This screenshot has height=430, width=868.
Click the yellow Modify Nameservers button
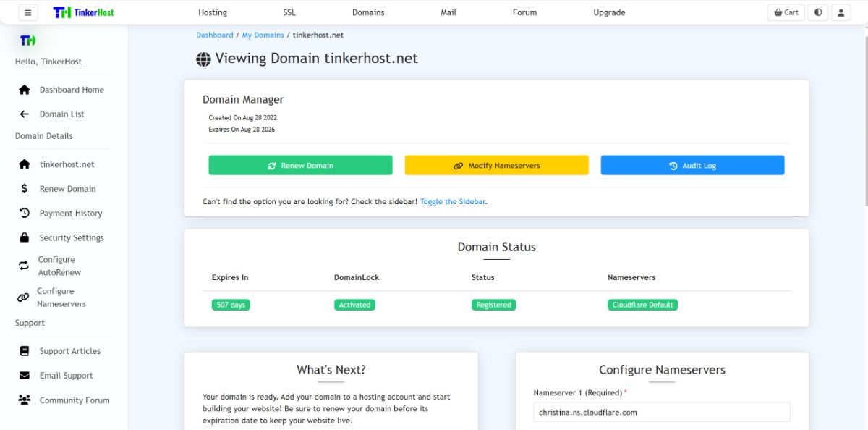click(x=496, y=165)
